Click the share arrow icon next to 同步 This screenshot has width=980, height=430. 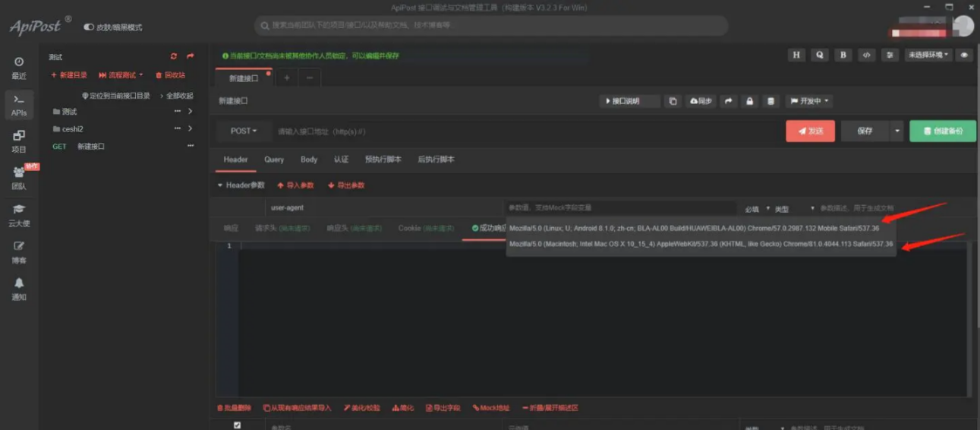click(729, 101)
